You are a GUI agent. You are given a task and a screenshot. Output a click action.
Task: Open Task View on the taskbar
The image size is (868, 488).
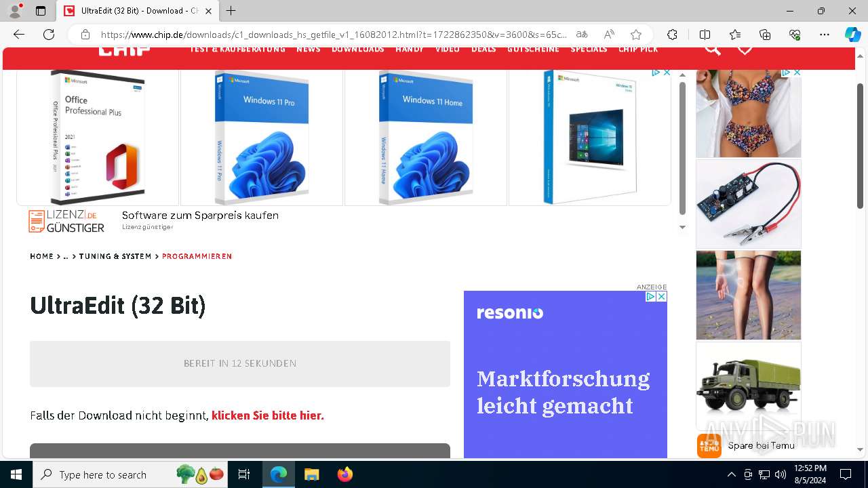tap(244, 474)
